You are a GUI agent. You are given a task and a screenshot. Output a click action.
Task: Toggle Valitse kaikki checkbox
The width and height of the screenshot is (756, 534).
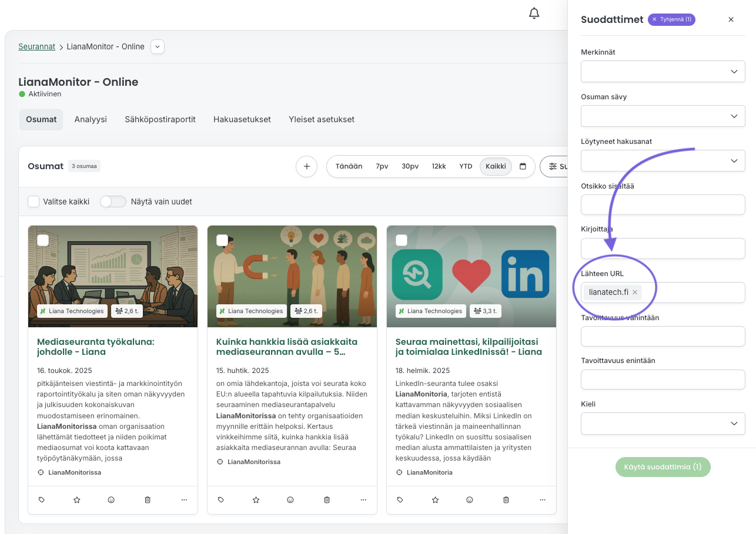click(x=34, y=201)
